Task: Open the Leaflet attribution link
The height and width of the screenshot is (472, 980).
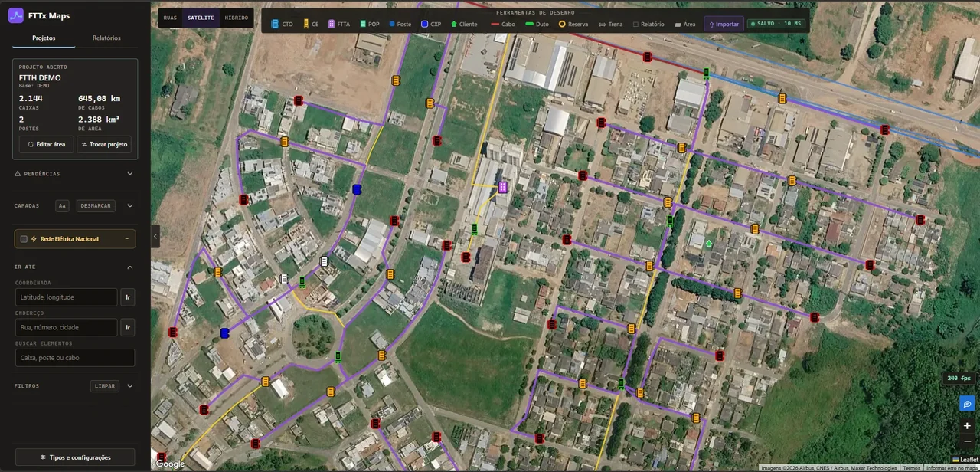Action: [969, 459]
